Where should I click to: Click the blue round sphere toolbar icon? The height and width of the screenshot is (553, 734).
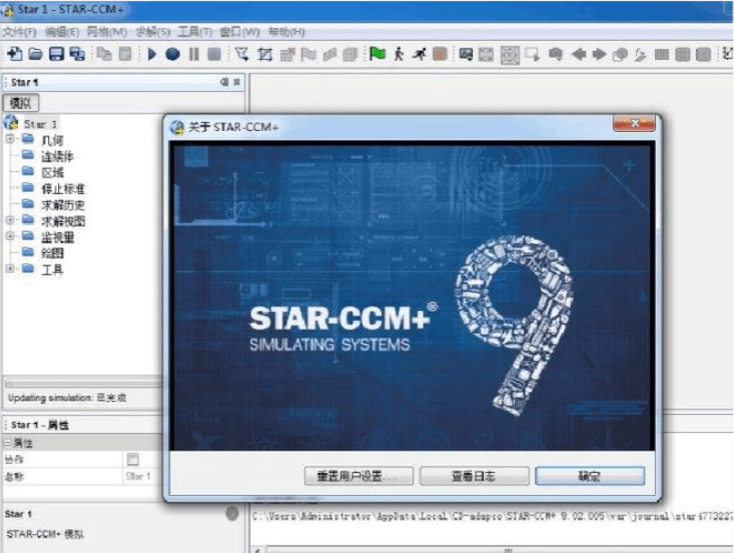[x=172, y=54]
